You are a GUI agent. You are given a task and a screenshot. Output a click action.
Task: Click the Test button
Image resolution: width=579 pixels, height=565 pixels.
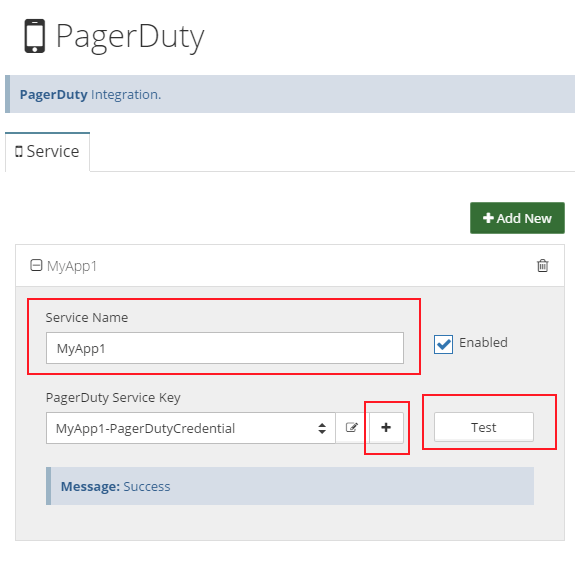tap(484, 427)
